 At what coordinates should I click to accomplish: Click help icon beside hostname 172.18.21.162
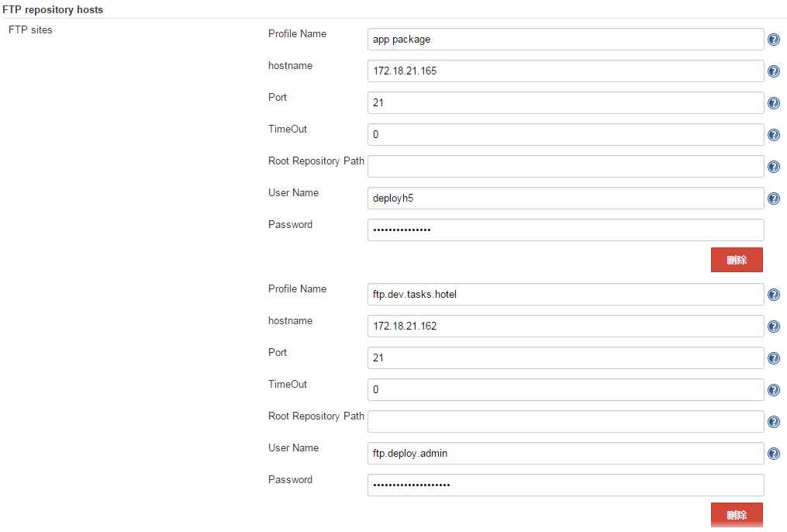[x=773, y=326]
